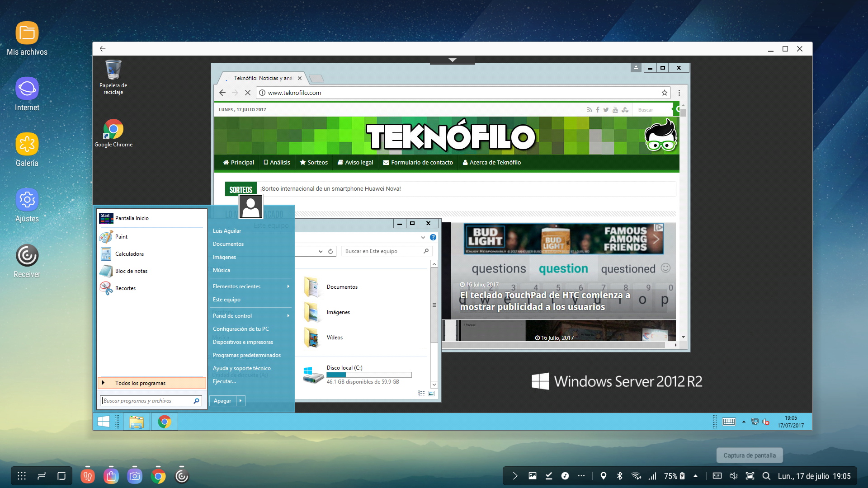Open DeX apps grid button
Screen dimensions: 868x488
click(x=21, y=476)
